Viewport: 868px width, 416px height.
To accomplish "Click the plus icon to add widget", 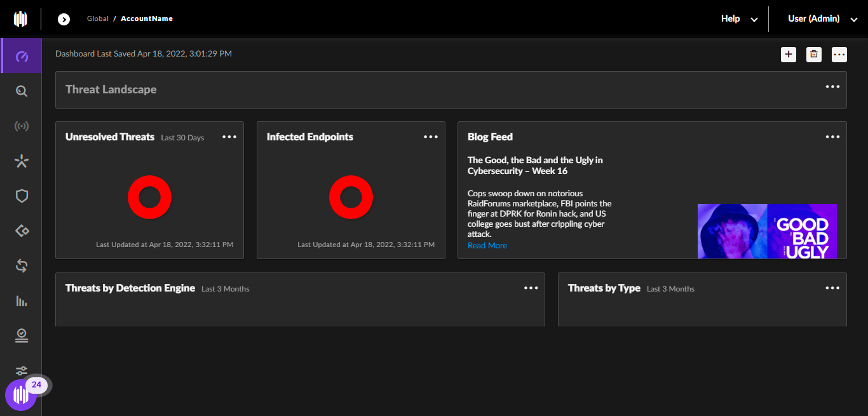I will click(789, 55).
